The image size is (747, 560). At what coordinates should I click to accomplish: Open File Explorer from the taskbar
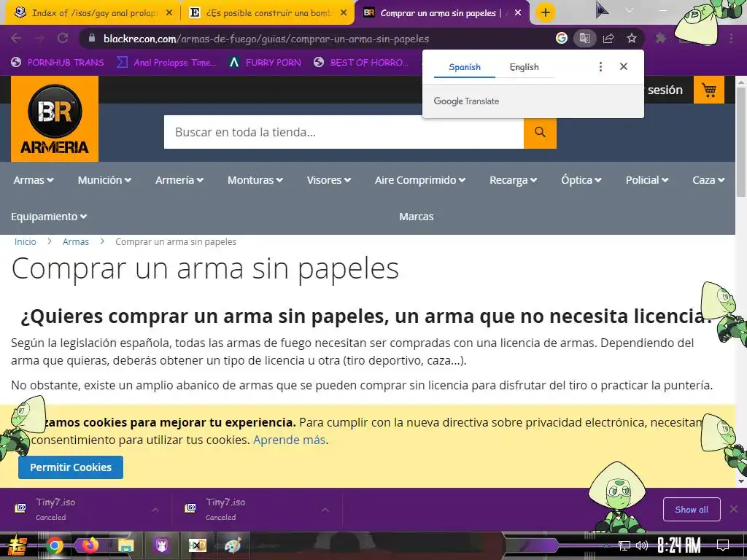click(x=125, y=545)
